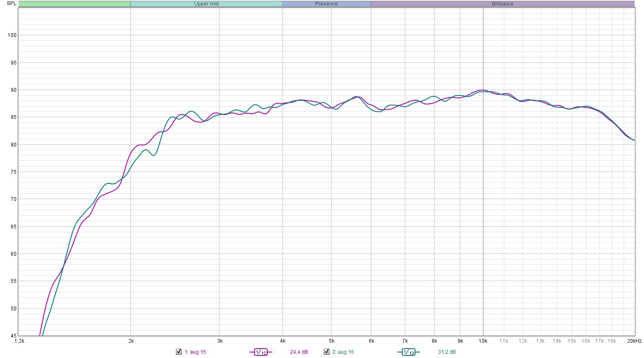This screenshot has height=358, width=644.
Task: Click the "60" SPL axis value
Action: click(13, 254)
